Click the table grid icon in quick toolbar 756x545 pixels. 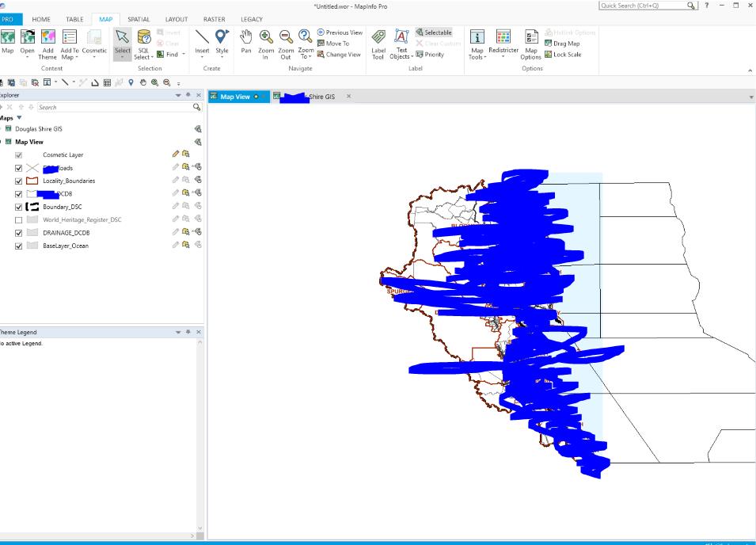pos(107,82)
